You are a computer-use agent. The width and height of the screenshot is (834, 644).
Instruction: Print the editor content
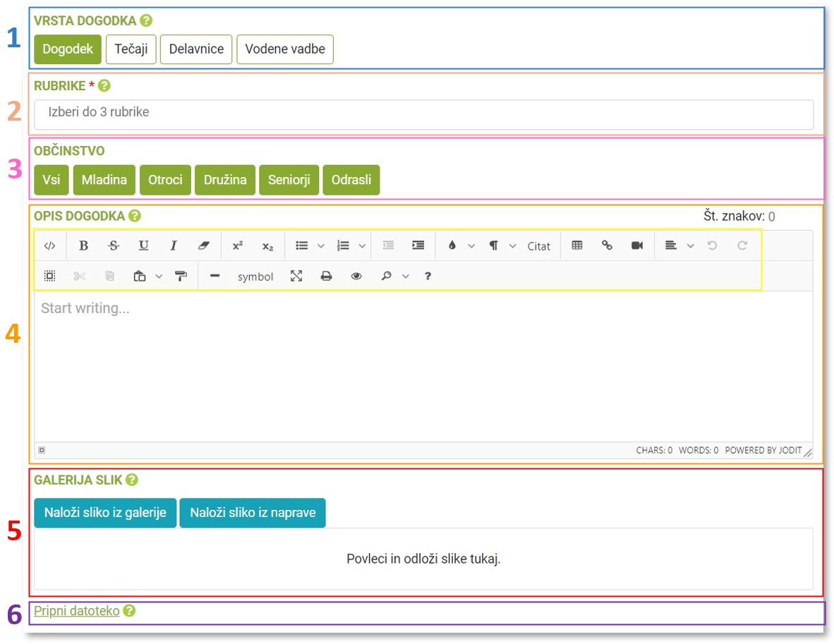point(326,277)
